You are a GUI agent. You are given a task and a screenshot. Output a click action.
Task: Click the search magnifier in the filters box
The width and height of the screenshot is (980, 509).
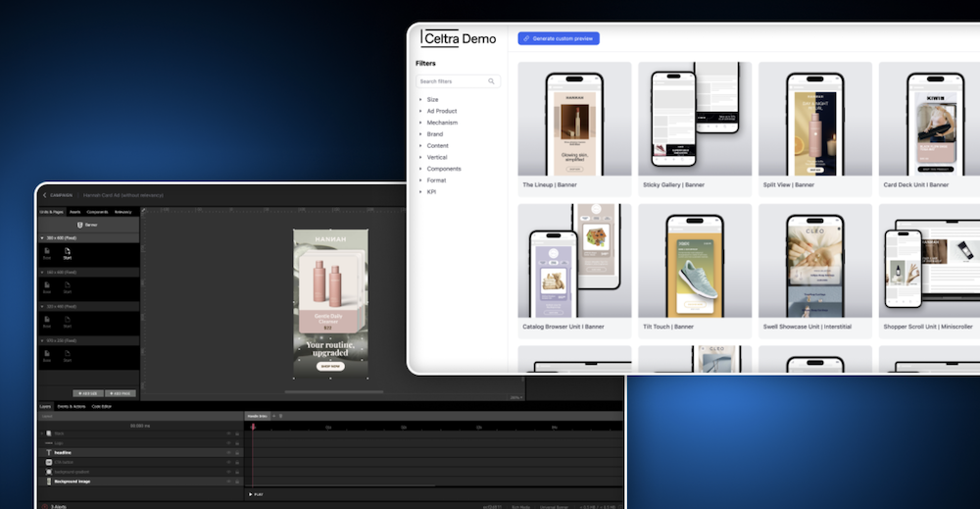point(492,81)
